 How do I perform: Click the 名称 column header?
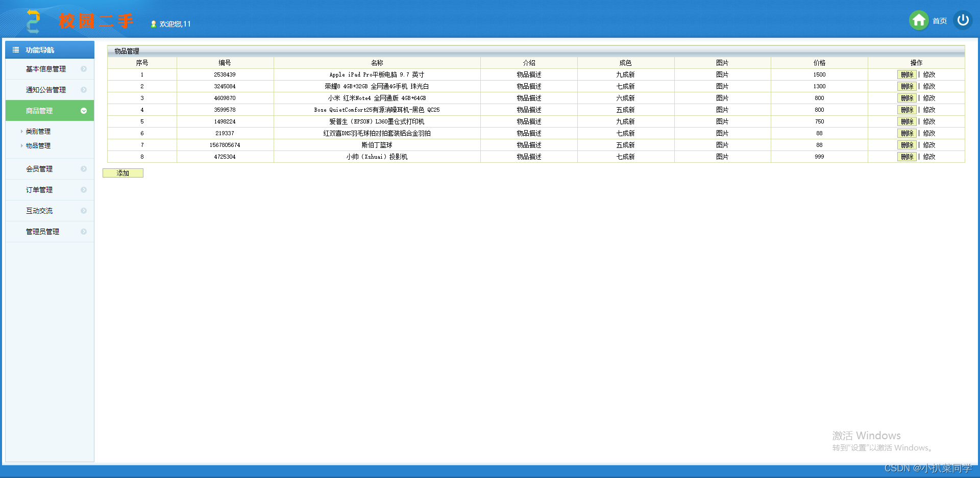tap(377, 63)
